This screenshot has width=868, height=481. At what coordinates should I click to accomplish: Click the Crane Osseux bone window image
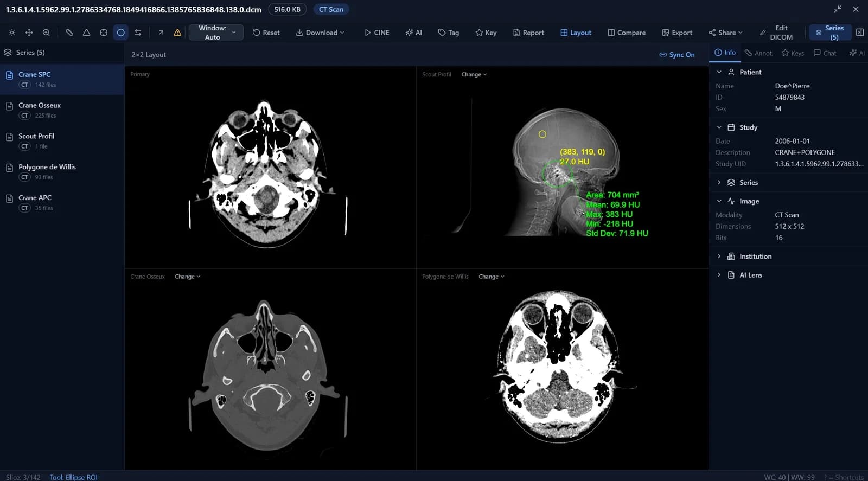[265, 375]
